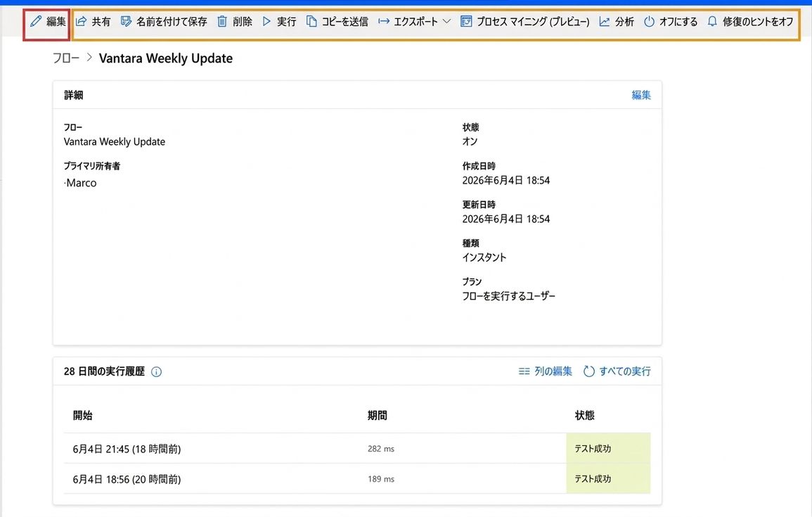812x517 pixels.
Task: Click the info icon beside 28 日間の実行履歴
Action: pos(156,371)
